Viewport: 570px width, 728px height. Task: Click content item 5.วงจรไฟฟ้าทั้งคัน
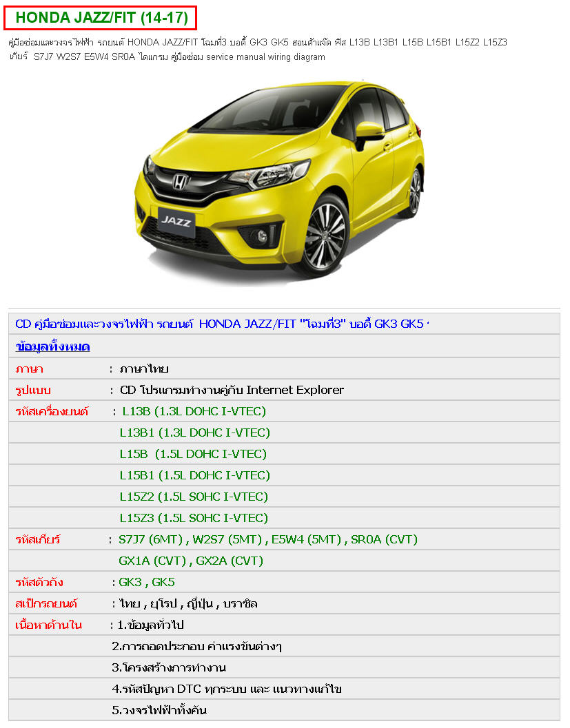pyautogui.click(x=159, y=710)
